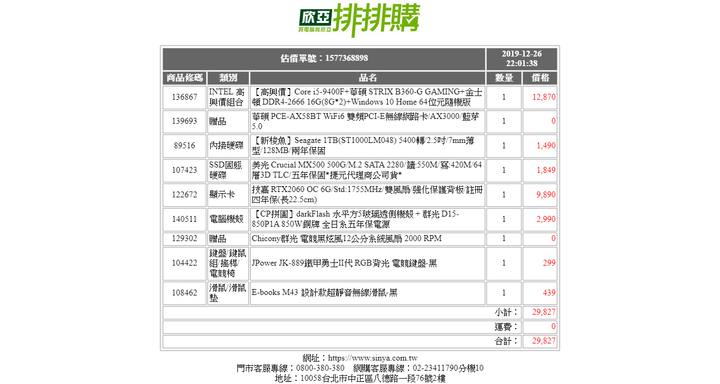720x384 pixels.
Task: Click the 小計 amount 29,827
Action: 544,312
